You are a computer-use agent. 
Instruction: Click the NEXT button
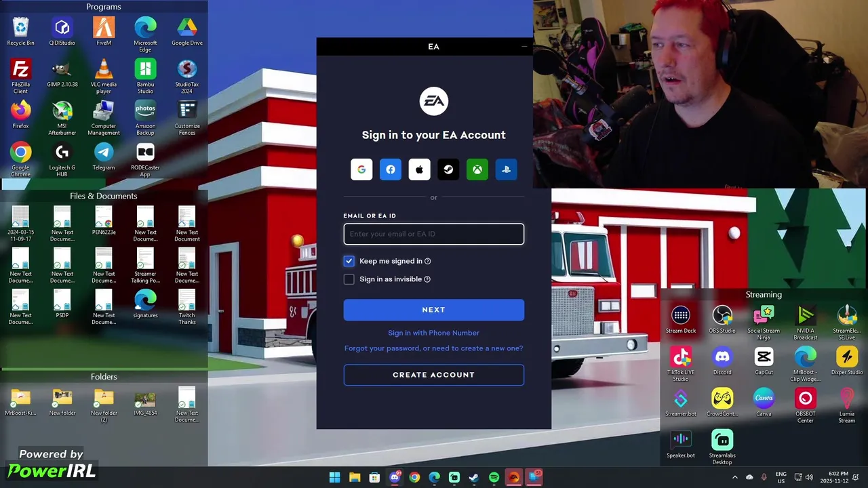tap(434, 310)
